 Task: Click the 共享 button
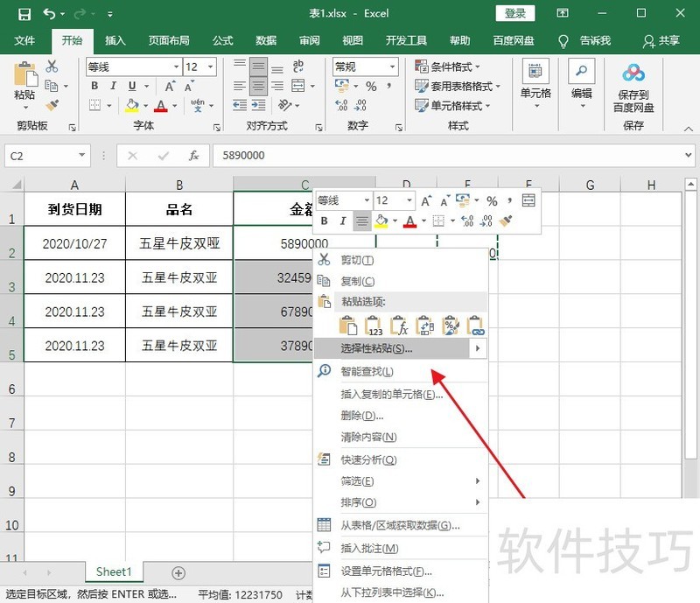point(661,40)
